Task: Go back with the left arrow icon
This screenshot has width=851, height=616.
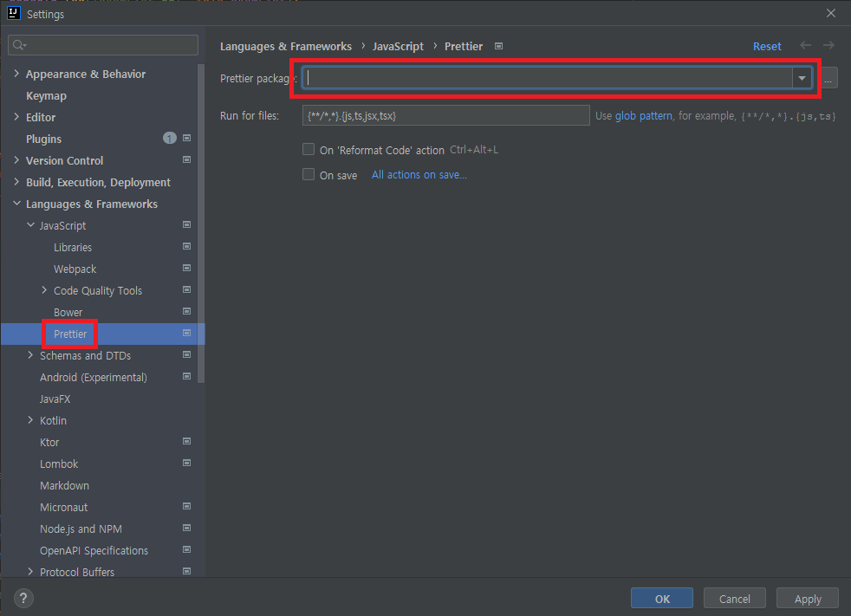Action: [x=805, y=46]
